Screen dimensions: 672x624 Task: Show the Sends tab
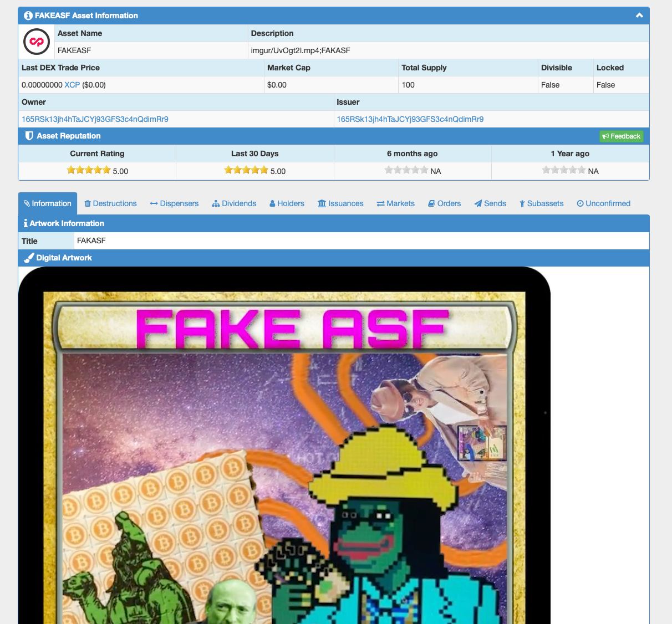pos(490,203)
